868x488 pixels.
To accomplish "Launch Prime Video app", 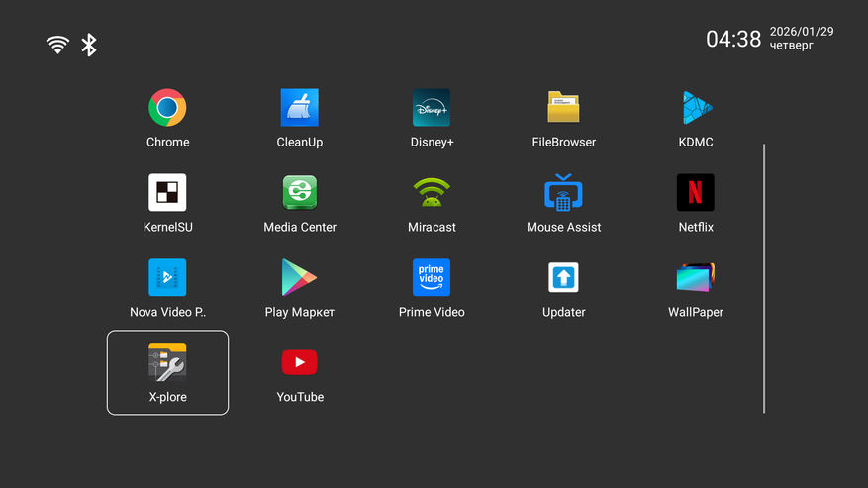I will [432, 277].
